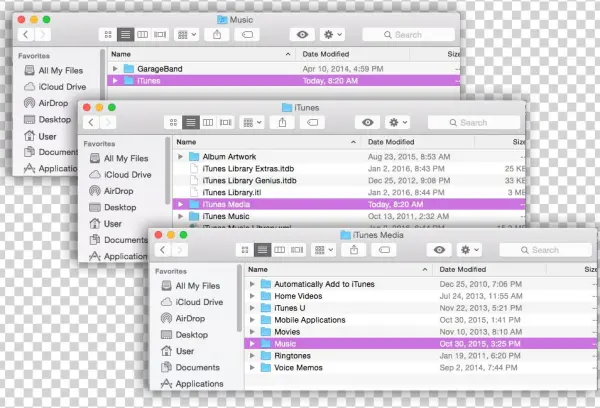The height and width of the screenshot is (408, 600).
Task: Open User home in Music window sidebar
Action: (40, 136)
